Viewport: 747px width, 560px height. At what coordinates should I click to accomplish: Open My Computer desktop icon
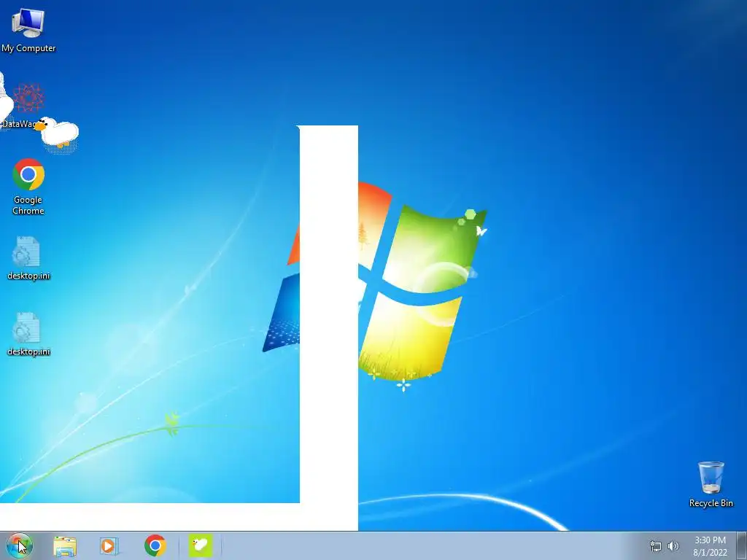click(x=28, y=30)
